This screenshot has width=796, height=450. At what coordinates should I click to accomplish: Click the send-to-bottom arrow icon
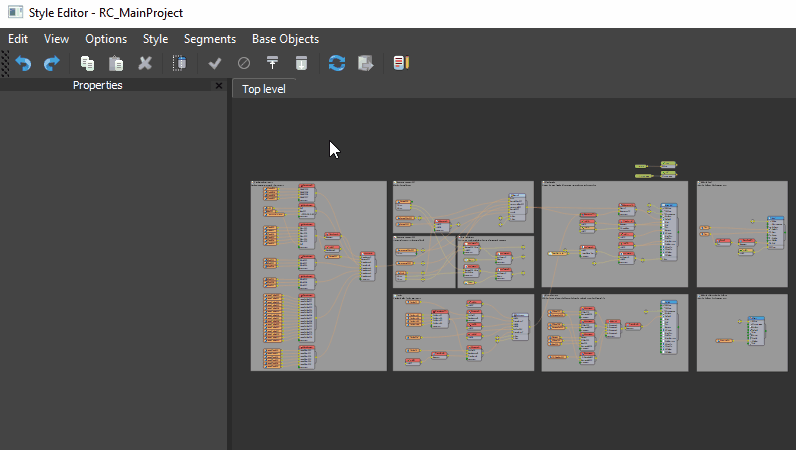[x=301, y=63]
